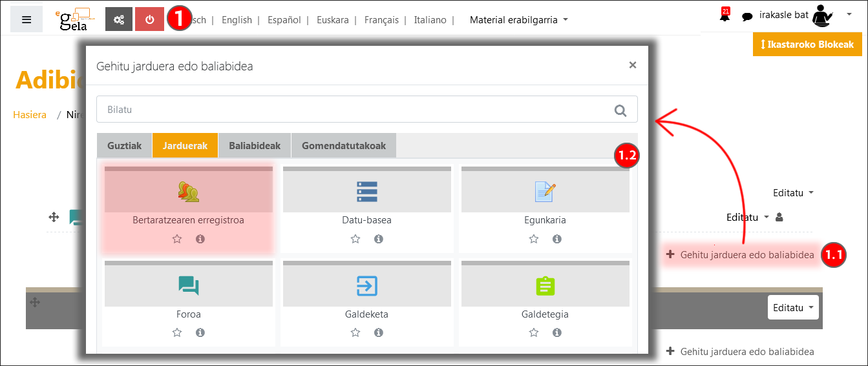
Task: Choose the Galdetegia activity icon
Action: (x=545, y=285)
